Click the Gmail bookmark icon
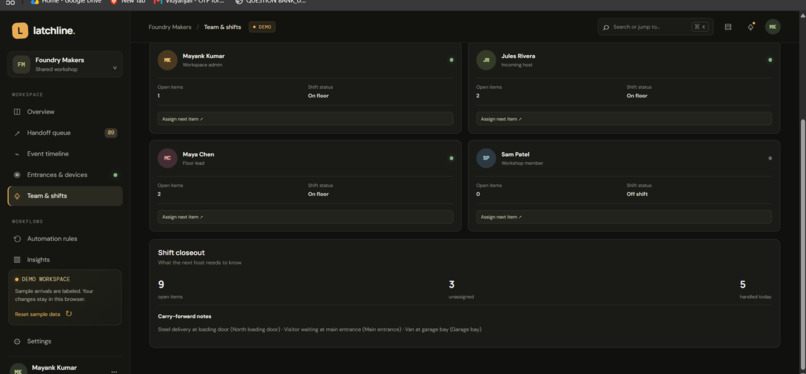Screen dimensions: 806x374 coord(158,2)
